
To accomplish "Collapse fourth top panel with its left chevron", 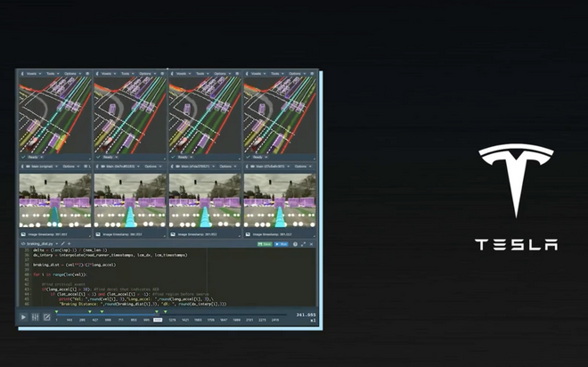I will (x=247, y=74).
